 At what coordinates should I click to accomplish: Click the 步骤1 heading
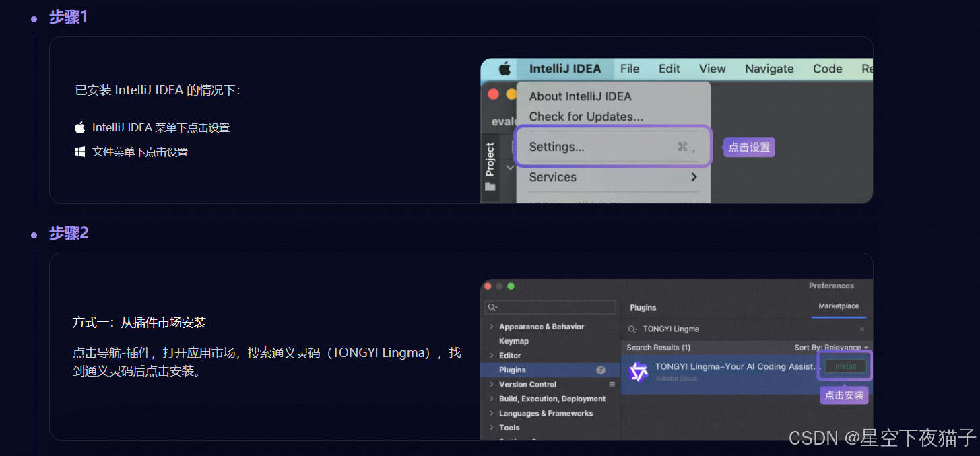tap(68, 18)
